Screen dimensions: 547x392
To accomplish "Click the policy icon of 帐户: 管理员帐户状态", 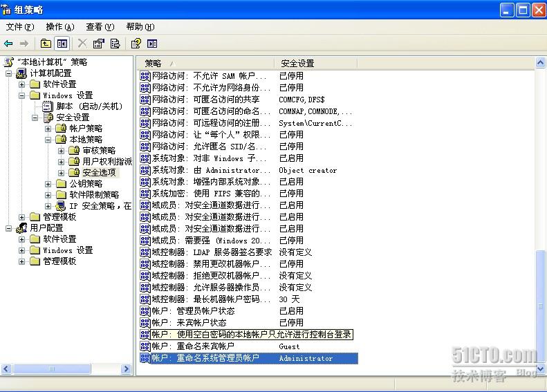I will [145, 310].
